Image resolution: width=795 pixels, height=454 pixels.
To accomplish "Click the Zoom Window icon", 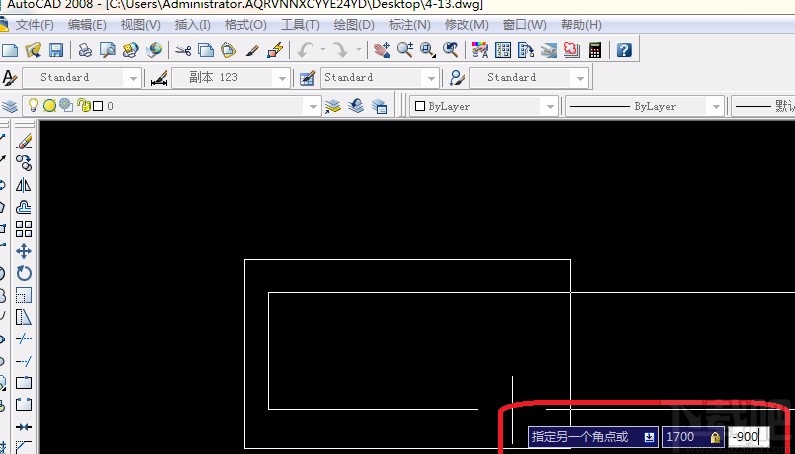I will (428, 50).
